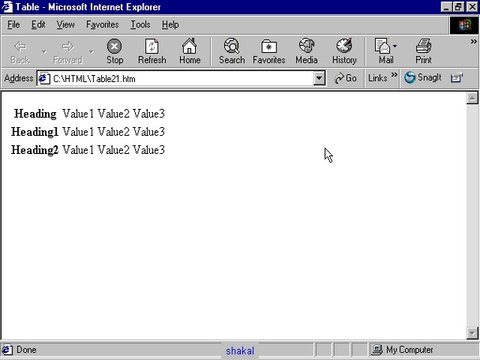This screenshot has height=360, width=480.
Task: Open the Tools menu
Action: 140,25
